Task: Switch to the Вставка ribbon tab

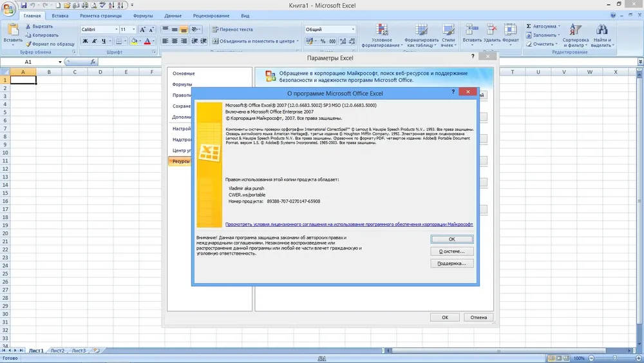Action: [60, 15]
